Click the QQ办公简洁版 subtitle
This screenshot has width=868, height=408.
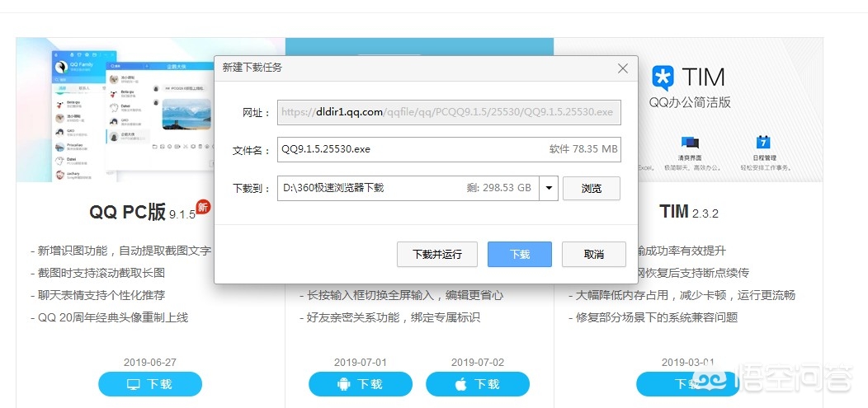coord(690,103)
